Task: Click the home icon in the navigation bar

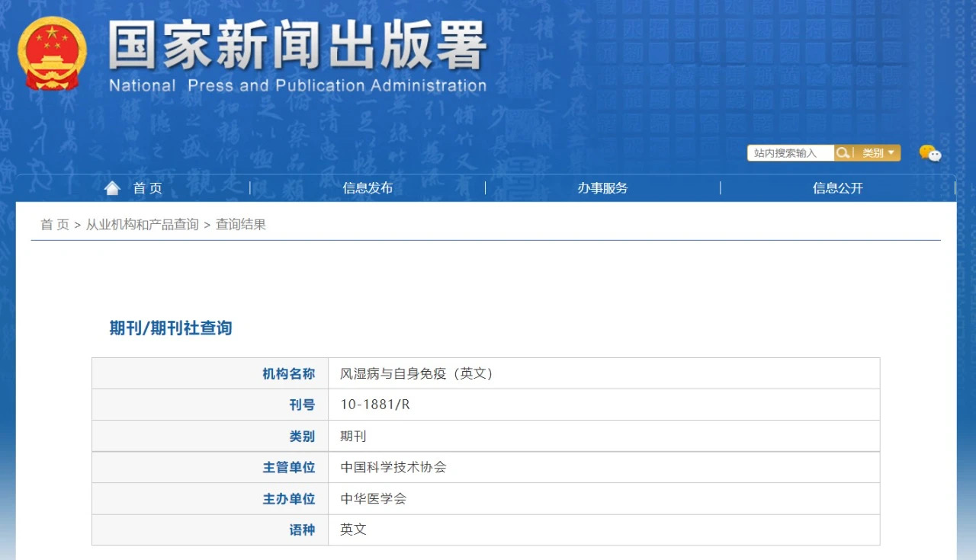Action: click(112, 188)
